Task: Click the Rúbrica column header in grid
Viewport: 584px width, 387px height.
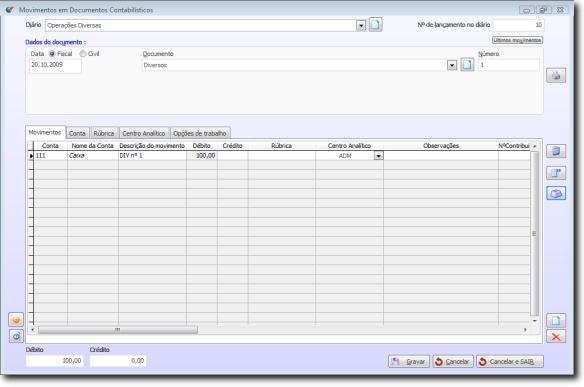Action: pyautogui.click(x=282, y=146)
